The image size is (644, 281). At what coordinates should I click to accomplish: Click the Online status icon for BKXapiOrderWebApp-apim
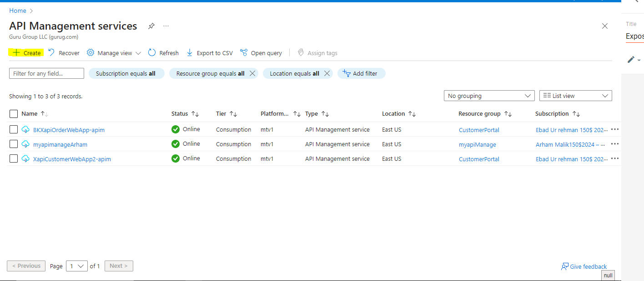click(x=176, y=129)
